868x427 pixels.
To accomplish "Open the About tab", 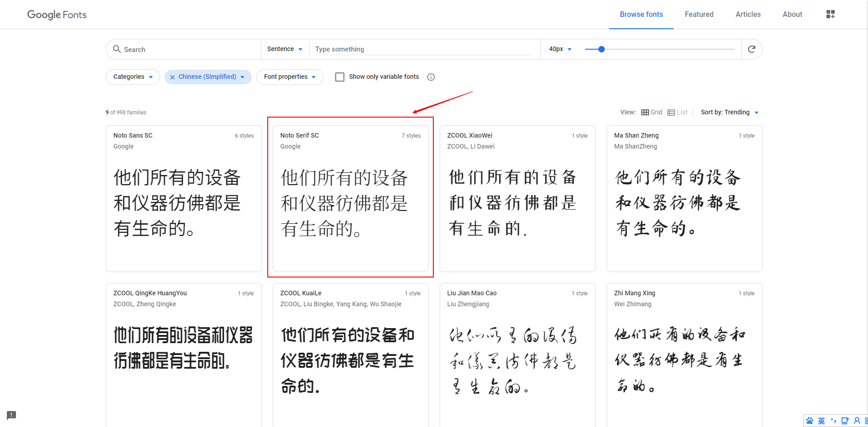I will click(x=792, y=15).
